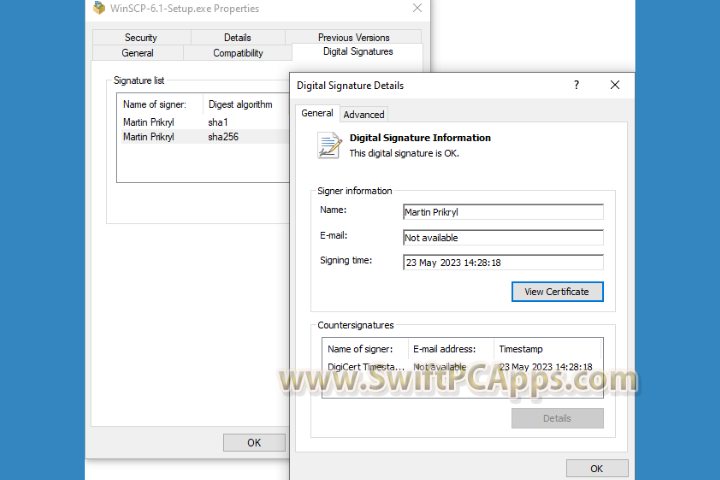Click the countersignature Name of signer column header
The height and width of the screenshot is (480, 720).
tap(365, 349)
